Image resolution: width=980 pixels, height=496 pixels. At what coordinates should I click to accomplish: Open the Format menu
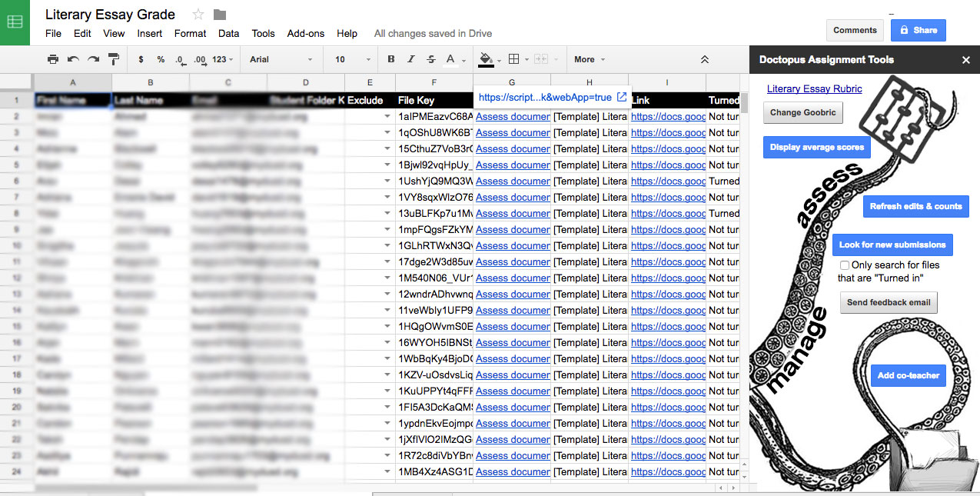point(190,34)
